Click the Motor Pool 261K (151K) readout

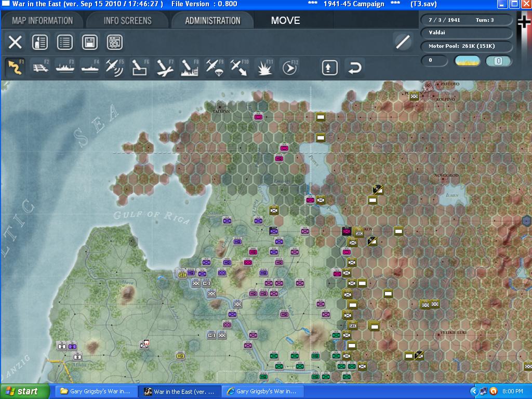point(466,46)
